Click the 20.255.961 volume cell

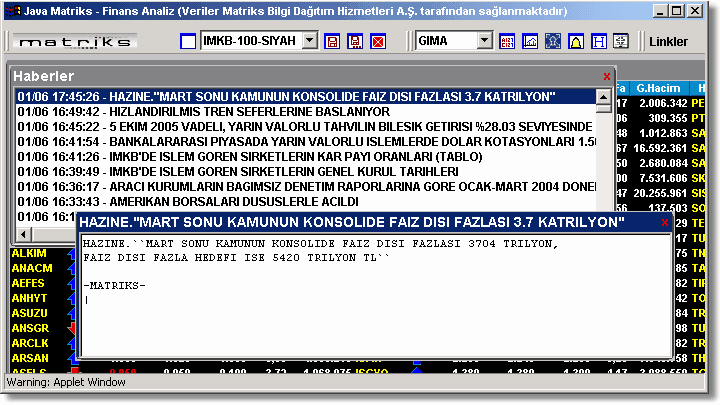pos(660,193)
